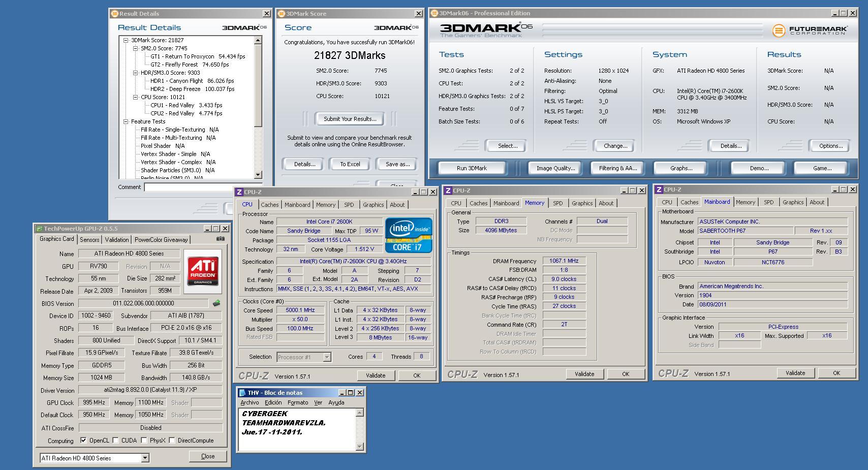Click the Save as... button
The width and height of the screenshot is (868, 470).
pos(397,164)
